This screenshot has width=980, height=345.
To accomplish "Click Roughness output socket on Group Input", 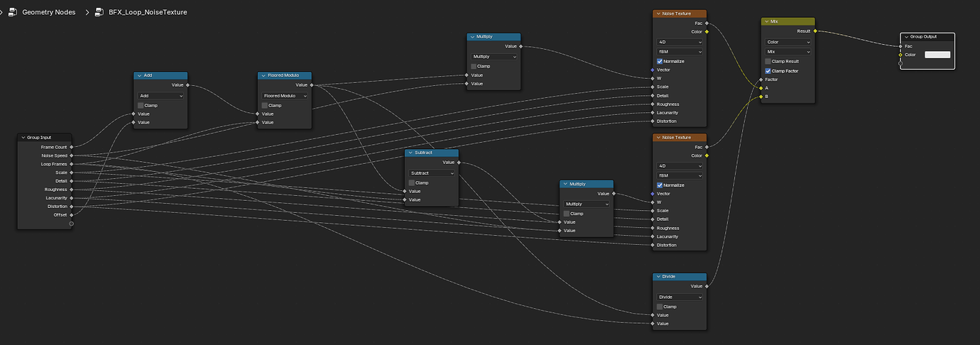I will pos(72,190).
